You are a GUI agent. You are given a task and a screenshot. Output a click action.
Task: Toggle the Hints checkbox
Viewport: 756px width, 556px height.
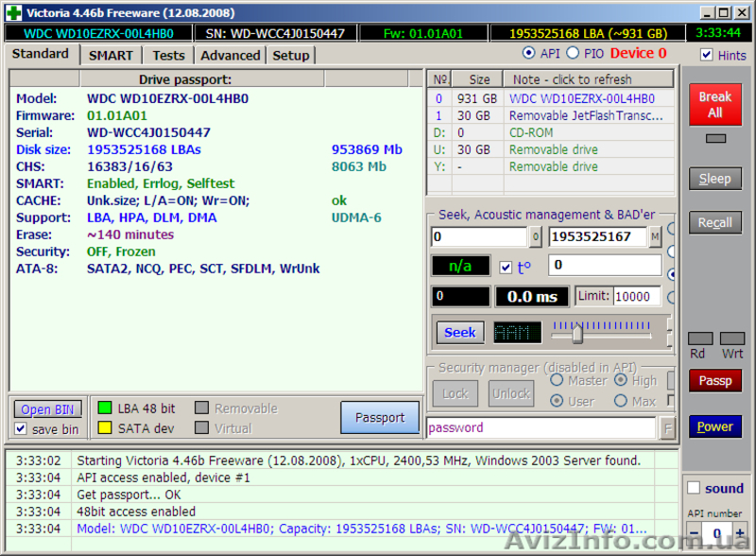[707, 55]
